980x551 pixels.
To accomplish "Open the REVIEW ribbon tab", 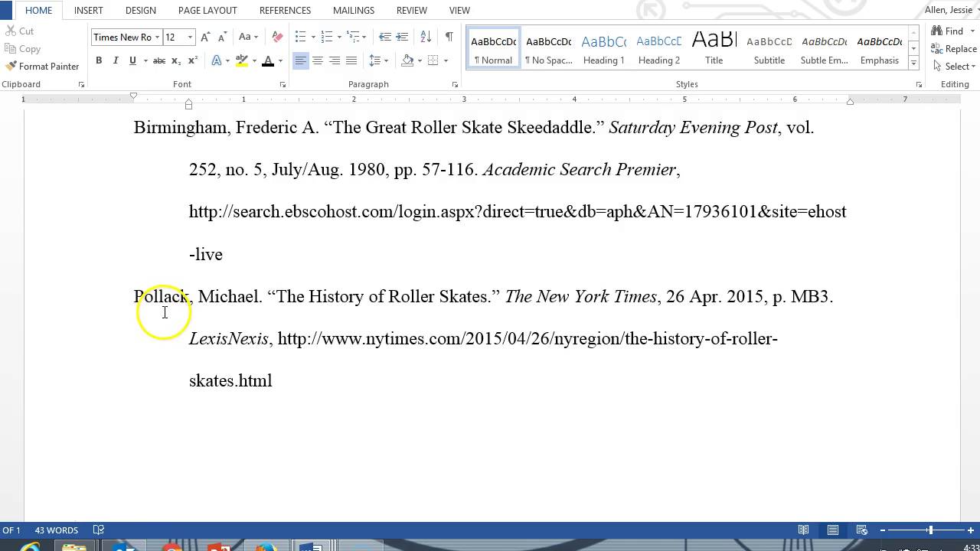I will pos(412,10).
